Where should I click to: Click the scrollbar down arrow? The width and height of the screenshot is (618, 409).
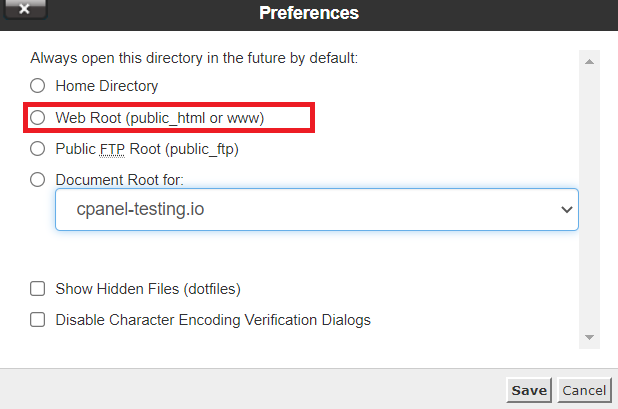pyautogui.click(x=590, y=338)
